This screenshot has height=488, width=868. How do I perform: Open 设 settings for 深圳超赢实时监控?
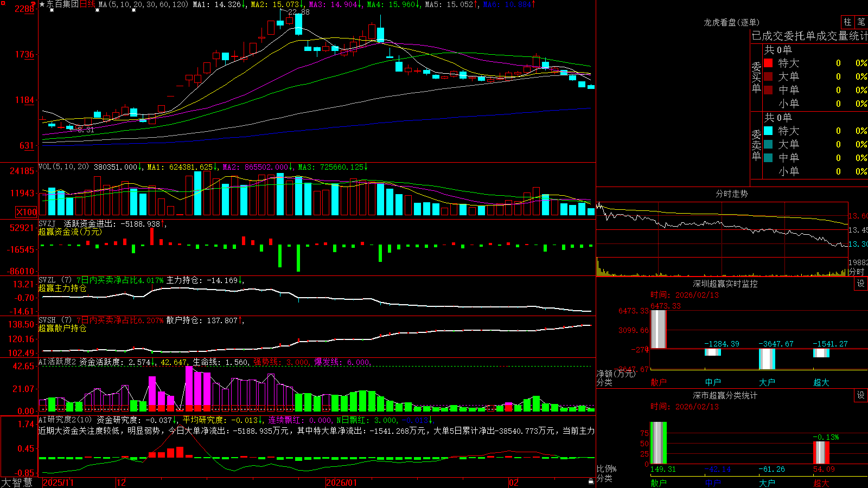tap(861, 284)
